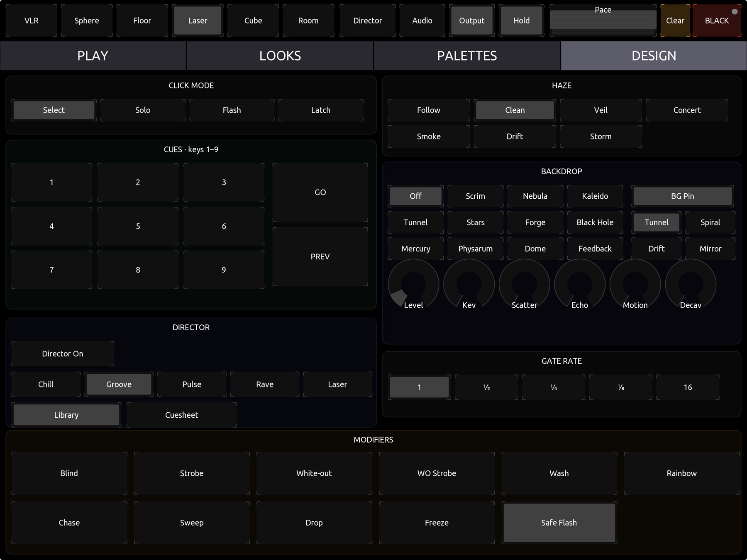
Task: Click the Echo knob
Action: [580, 285]
